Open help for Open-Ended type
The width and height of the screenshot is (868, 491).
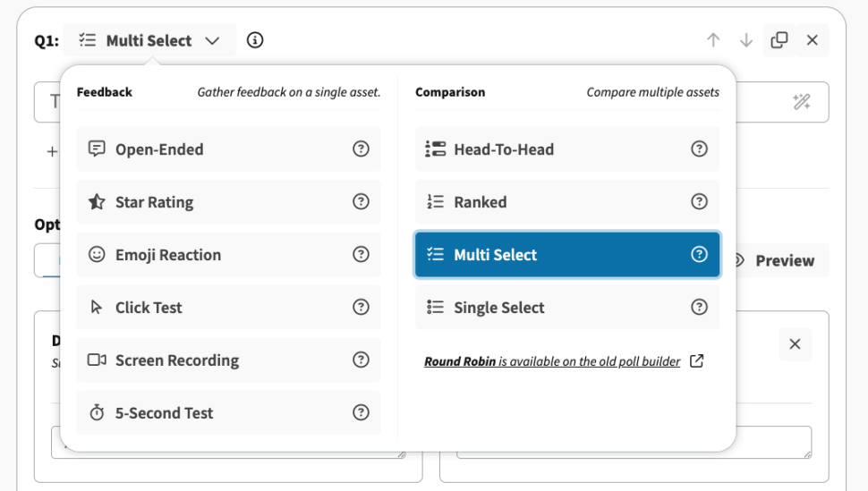[x=361, y=148]
